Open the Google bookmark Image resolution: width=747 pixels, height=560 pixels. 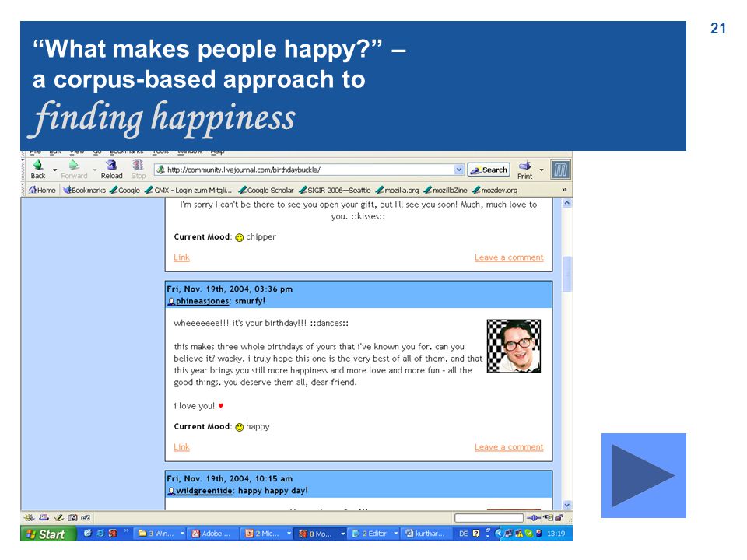pos(124,190)
